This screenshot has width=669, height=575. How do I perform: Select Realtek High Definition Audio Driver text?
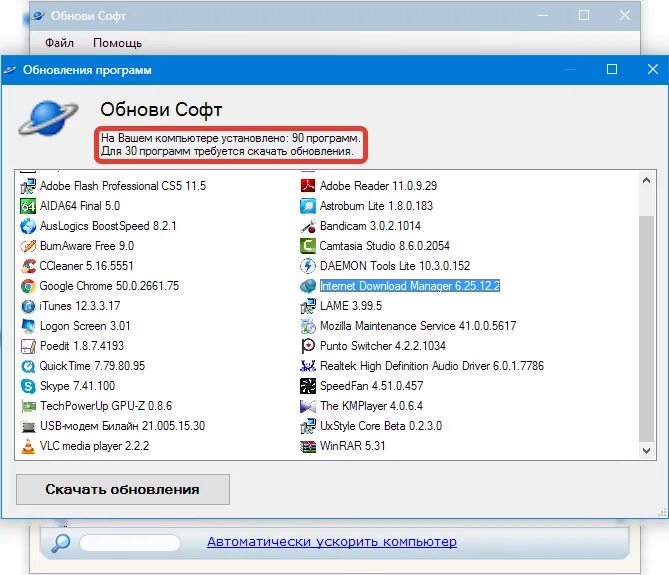405,366
